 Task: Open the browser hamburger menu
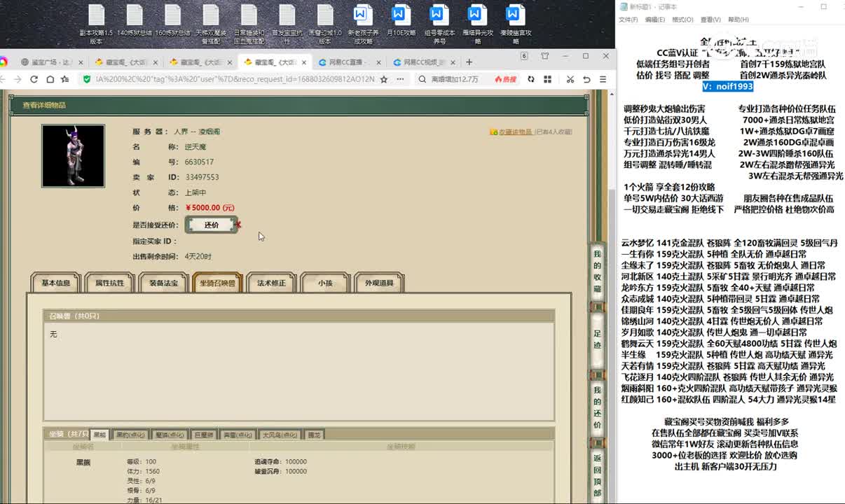(x=603, y=79)
